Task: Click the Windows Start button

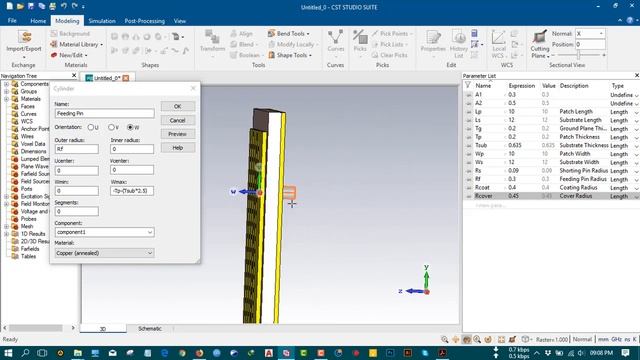Action: click(x=8, y=353)
